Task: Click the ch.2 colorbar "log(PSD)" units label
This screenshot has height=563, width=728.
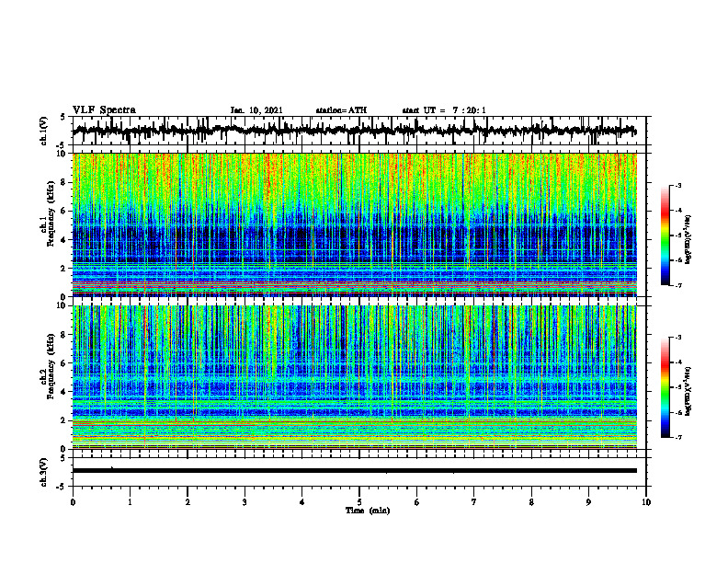Action: pos(689,391)
